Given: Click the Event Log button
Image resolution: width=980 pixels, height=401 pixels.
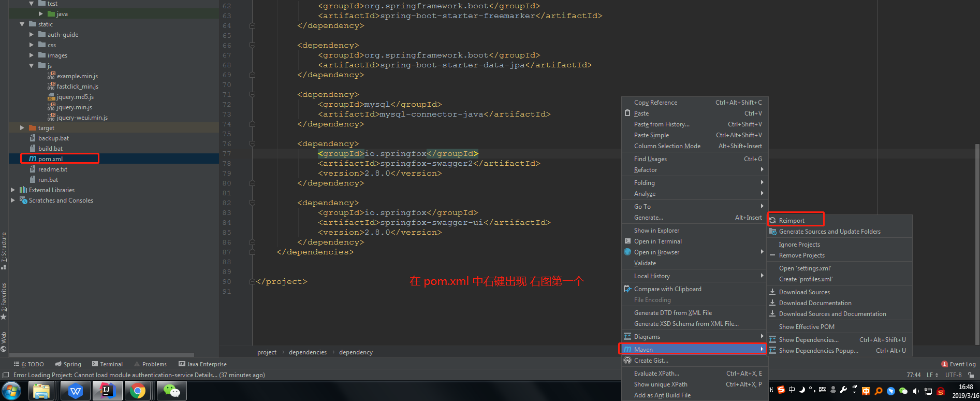Looking at the screenshot, I should [958, 364].
